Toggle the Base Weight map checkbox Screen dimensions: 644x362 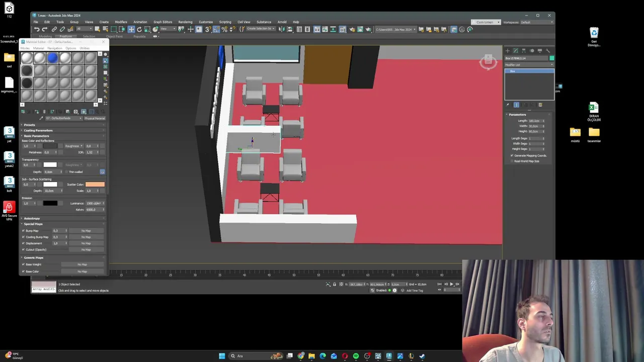point(23,264)
